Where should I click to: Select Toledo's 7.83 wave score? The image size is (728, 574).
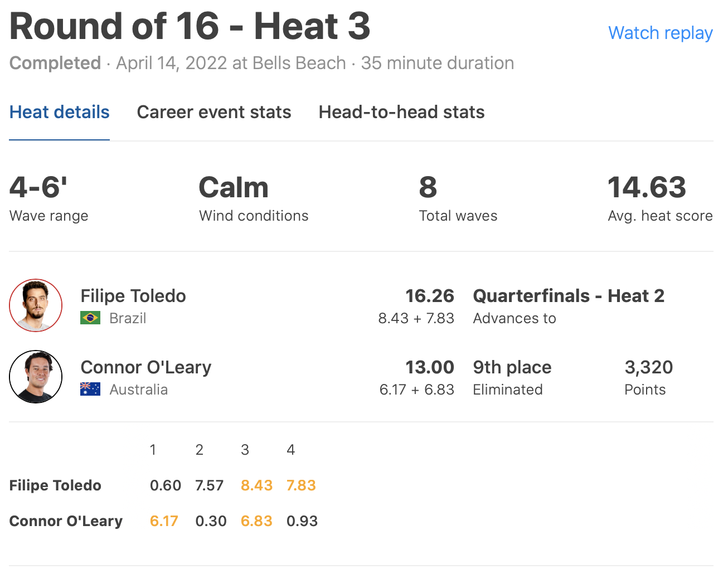pyautogui.click(x=301, y=485)
